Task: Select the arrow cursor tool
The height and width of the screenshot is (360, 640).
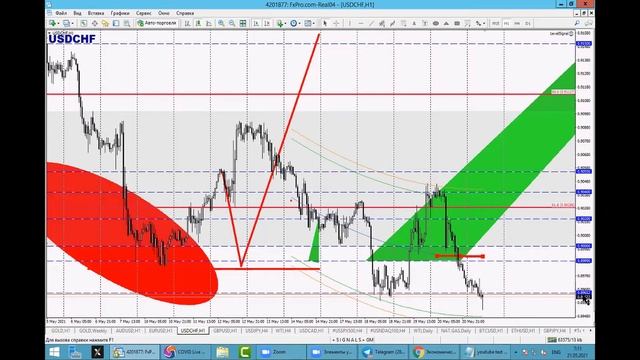Action: pos(325,23)
